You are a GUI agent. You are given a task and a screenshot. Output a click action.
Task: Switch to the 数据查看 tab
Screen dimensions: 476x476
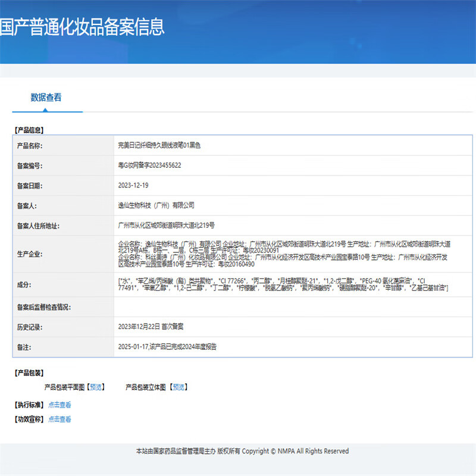46,98
